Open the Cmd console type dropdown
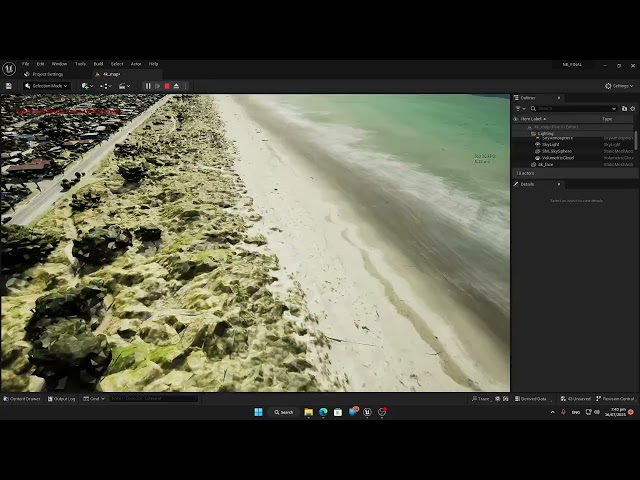Screen dimensions: 640x480 pos(94,399)
